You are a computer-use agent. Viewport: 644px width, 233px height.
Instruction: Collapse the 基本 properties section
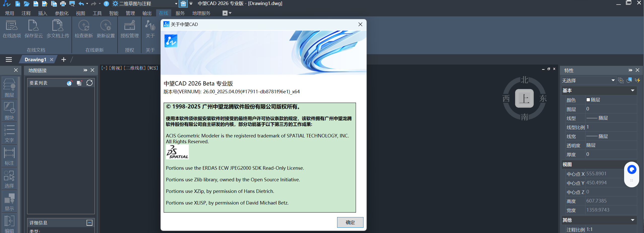(x=632, y=91)
